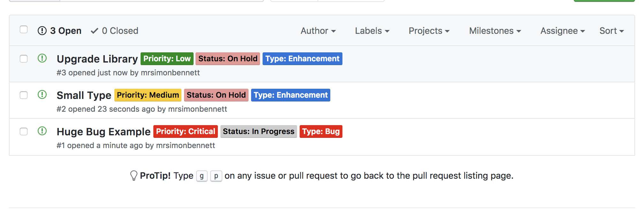The image size is (644, 210).
Task: Open the Author filter dropdown
Action: click(x=318, y=31)
